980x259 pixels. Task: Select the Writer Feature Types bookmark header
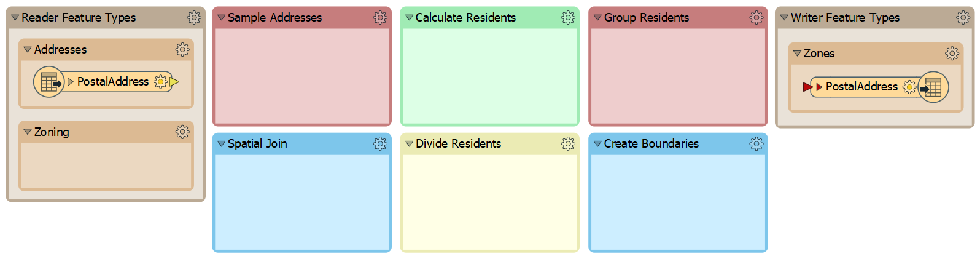click(x=874, y=18)
